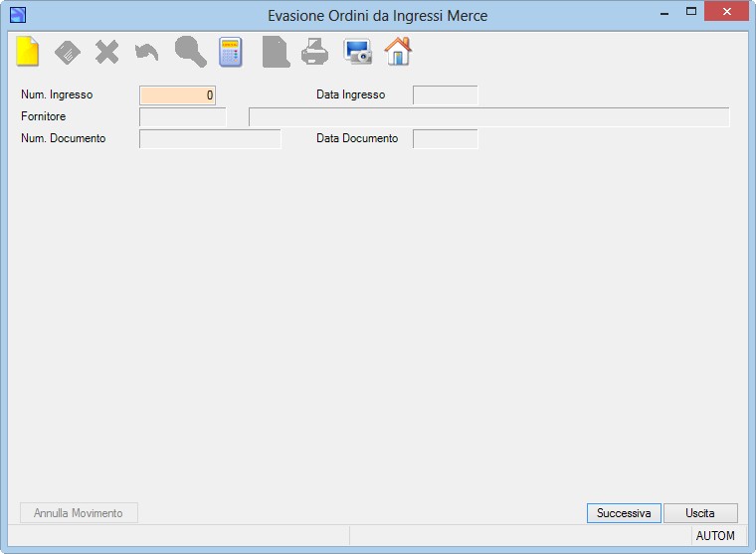Click the gray page preview icon
The width and height of the screenshot is (756, 554).
276,52
